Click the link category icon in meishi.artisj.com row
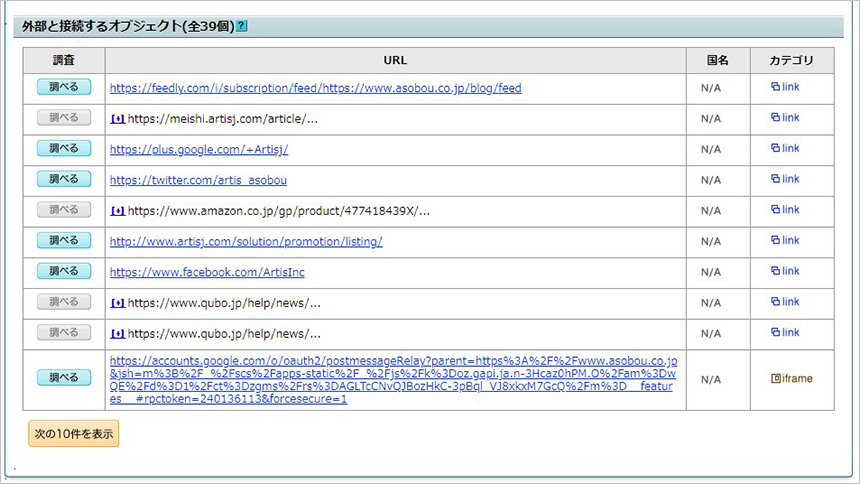The image size is (860, 484). tap(776, 117)
